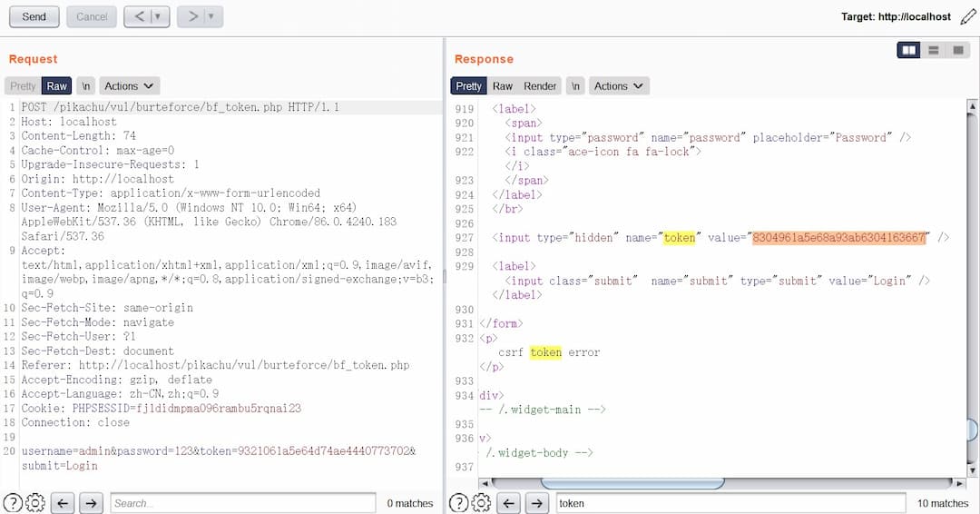
Task: Open search settings gear in Request panel
Action: [35, 503]
